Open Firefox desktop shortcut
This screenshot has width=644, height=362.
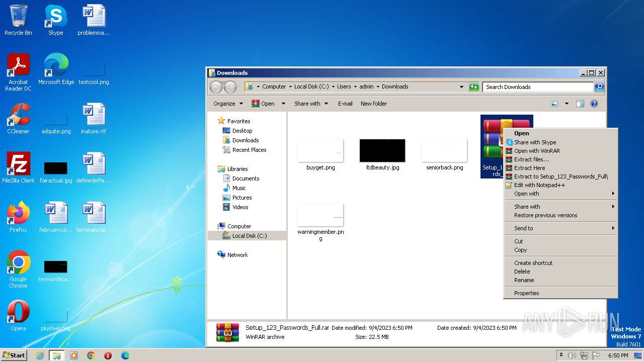tap(18, 217)
